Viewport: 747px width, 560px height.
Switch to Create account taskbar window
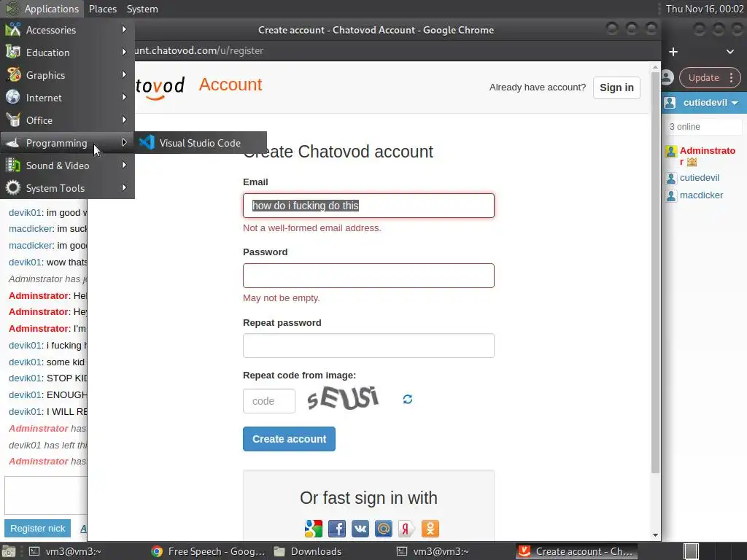point(576,551)
